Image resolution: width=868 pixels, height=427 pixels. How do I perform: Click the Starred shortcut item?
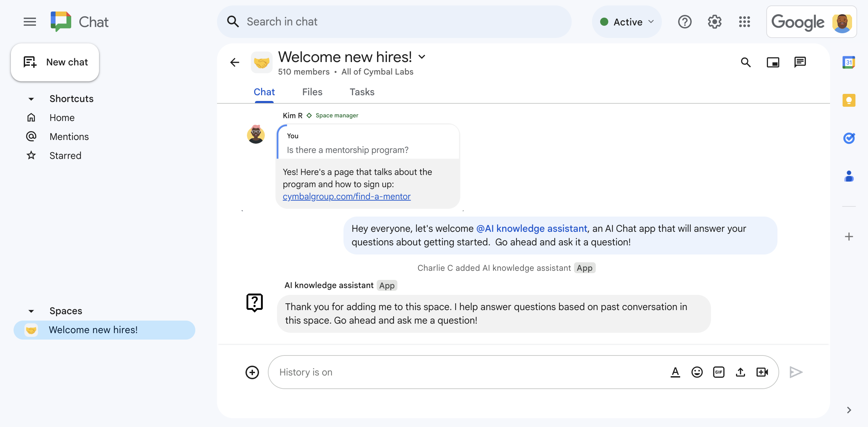(65, 155)
